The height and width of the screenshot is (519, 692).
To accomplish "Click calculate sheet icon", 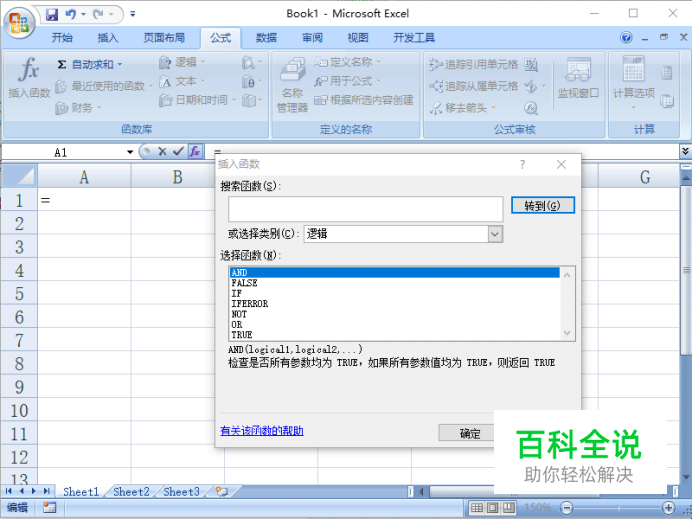I will pyautogui.click(x=667, y=101).
